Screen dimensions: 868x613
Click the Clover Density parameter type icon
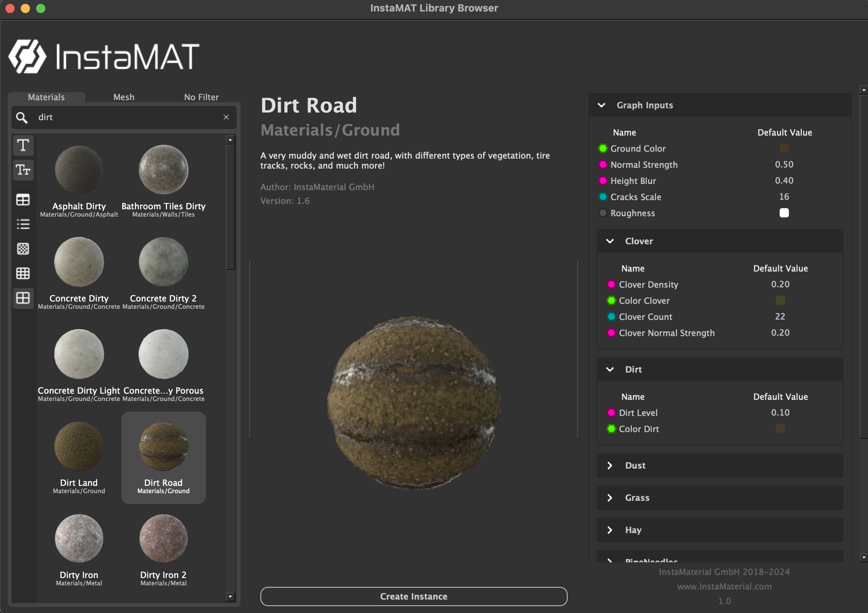click(611, 285)
